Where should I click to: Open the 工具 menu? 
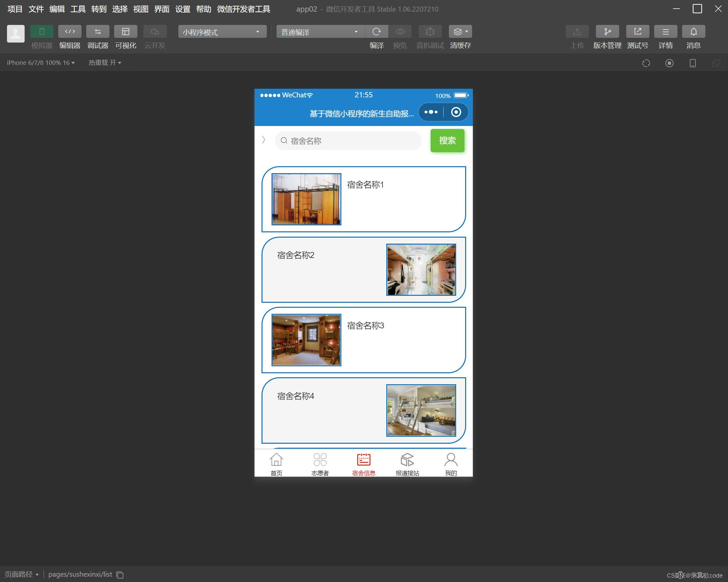[78, 9]
